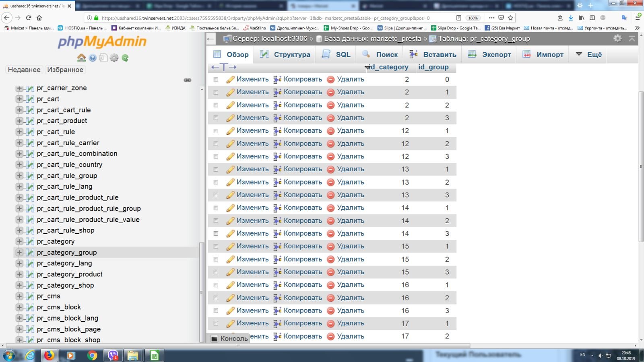The height and width of the screenshot is (362, 644).
Task: Reload navigation panel with green refresh icon
Action: (x=125, y=58)
